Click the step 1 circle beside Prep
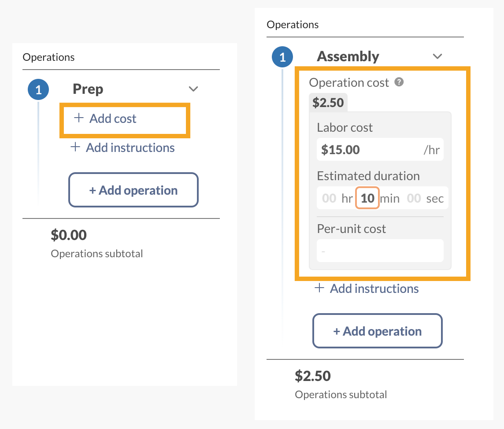This screenshot has height=429, width=504. pos(38,89)
